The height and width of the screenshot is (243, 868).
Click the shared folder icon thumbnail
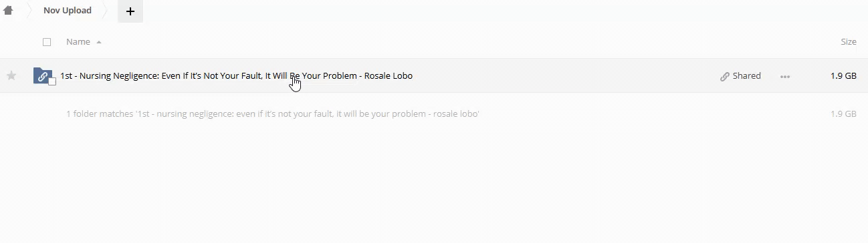pos(42,75)
